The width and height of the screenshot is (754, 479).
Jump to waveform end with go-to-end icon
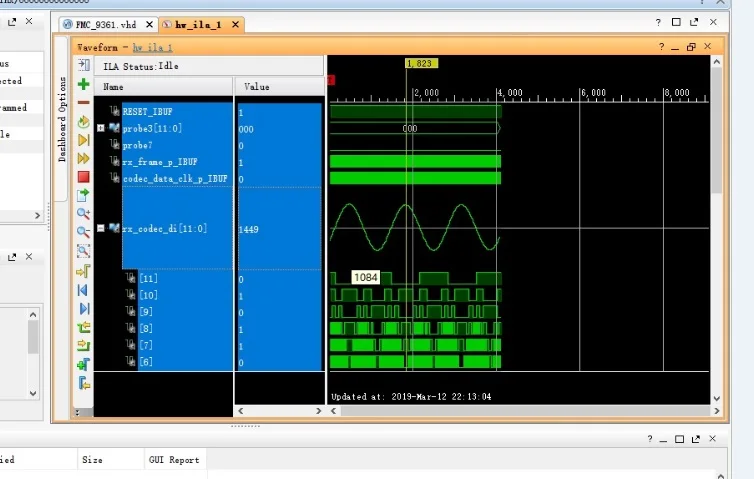[84, 308]
